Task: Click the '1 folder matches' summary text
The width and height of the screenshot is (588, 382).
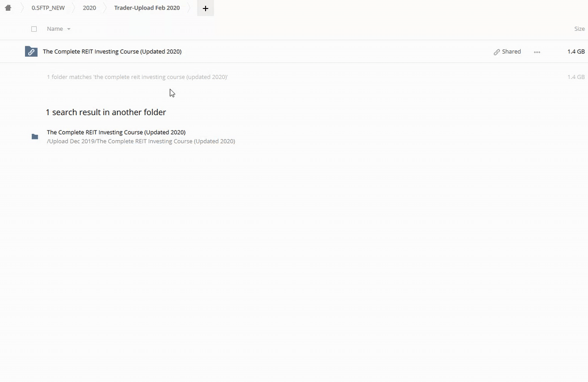Action: click(137, 77)
